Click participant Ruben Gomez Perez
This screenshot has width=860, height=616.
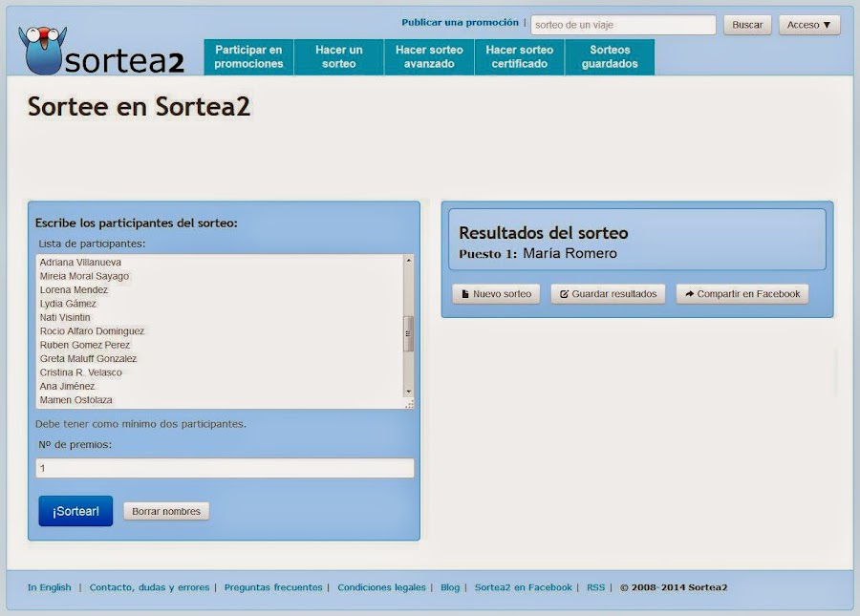coord(84,345)
